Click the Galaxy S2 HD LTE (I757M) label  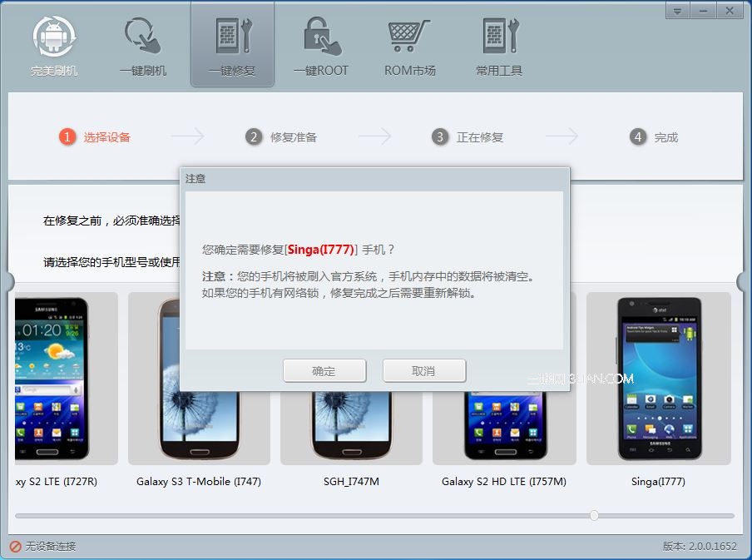504,482
